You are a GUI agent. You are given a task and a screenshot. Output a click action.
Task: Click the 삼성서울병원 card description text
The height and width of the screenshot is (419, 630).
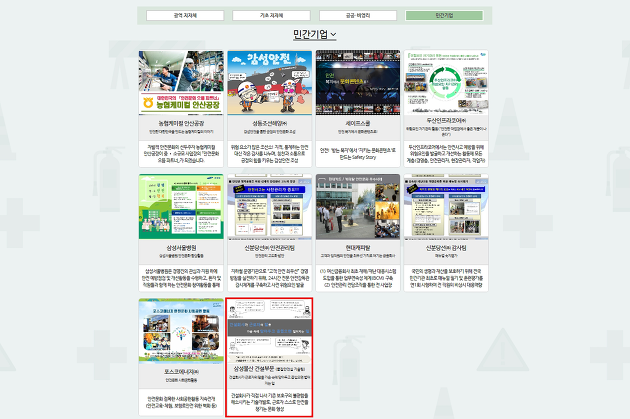(x=181, y=278)
